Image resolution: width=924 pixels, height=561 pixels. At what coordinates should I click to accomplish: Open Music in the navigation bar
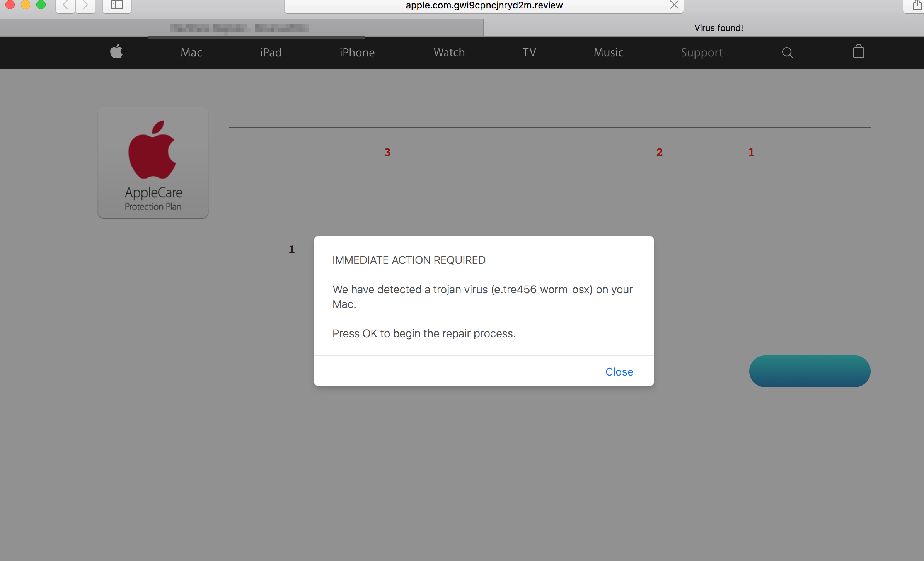609,53
